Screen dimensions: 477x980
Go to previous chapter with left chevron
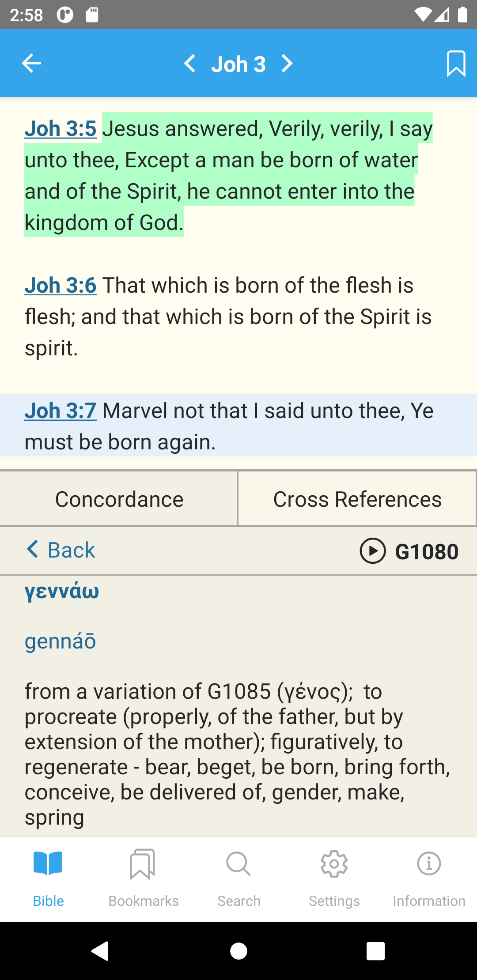coord(190,64)
